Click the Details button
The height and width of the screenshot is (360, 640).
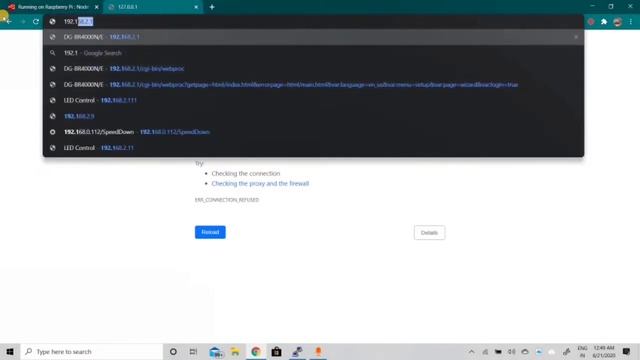tap(429, 233)
